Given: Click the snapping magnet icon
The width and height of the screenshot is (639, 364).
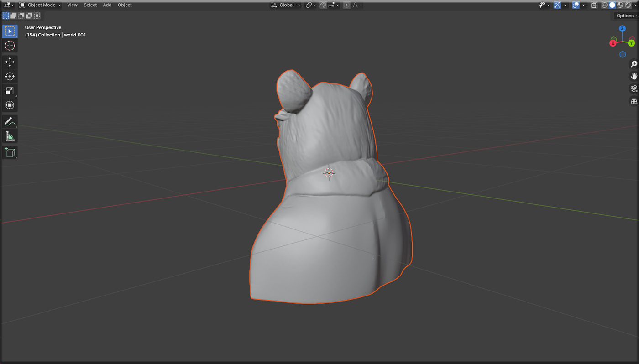Looking at the screenshot, I should click(x=323, y=5).
